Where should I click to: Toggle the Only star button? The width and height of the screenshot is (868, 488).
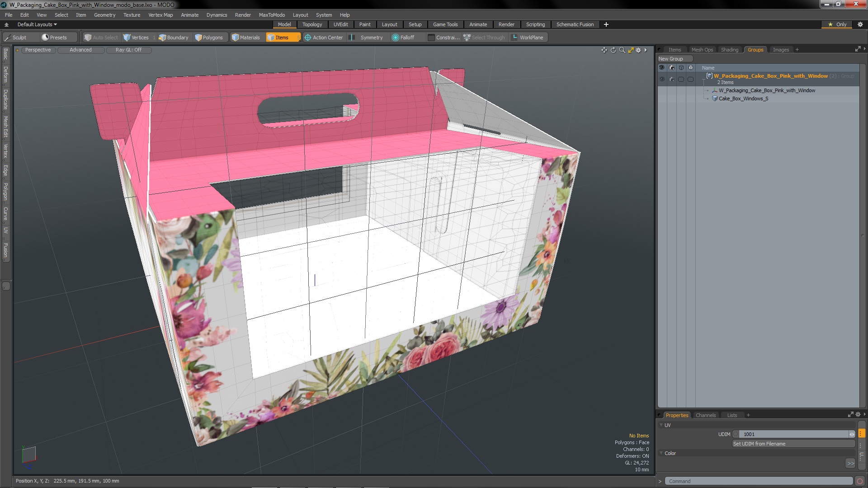837,24
